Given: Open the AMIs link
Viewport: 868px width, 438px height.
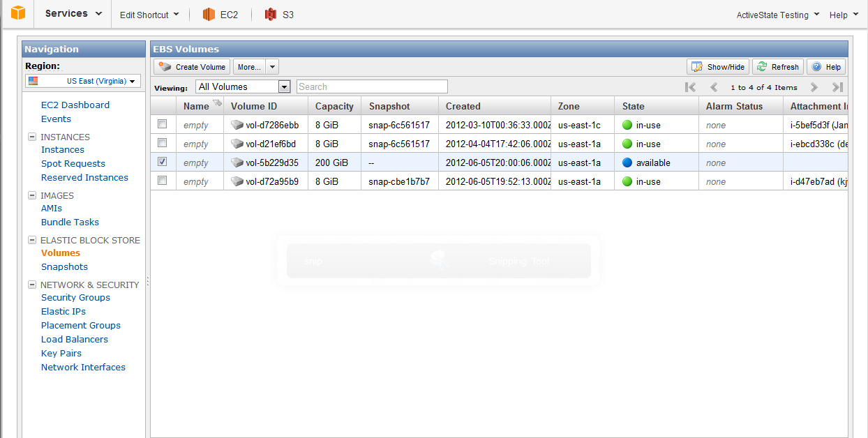Looking at the screenshot, I should coord(52,208).
